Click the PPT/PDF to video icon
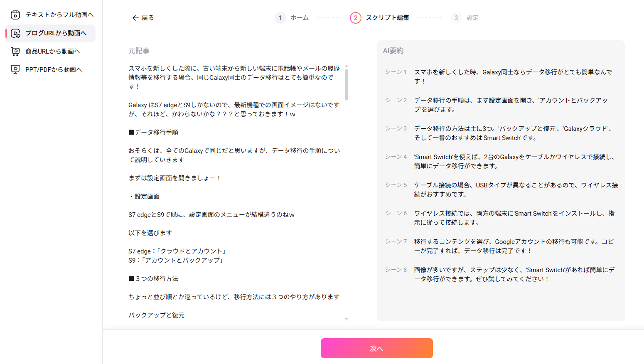The width and height of the screenshot is (644, 364). click(15, 70)
